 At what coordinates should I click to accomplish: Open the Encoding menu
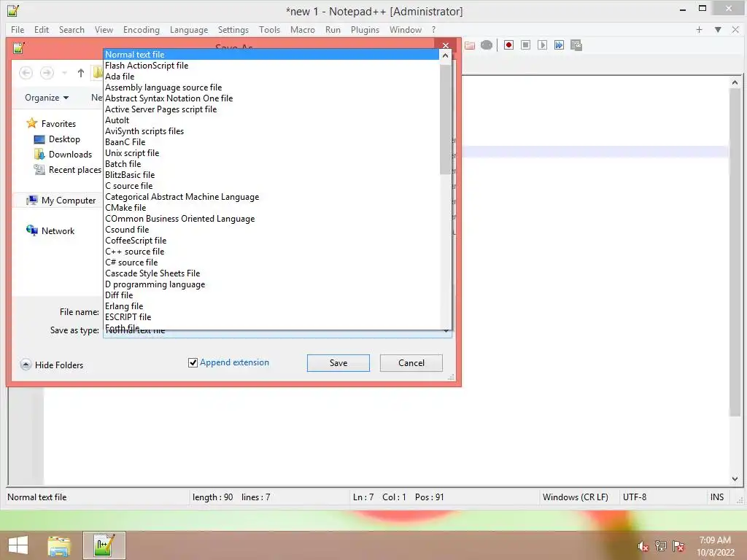[x=142, y=29]
